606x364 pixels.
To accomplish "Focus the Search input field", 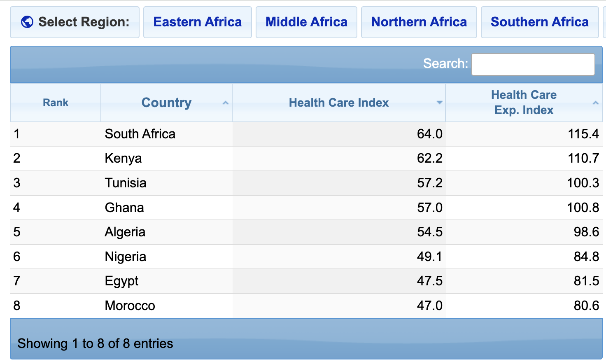I will pos(533,64).
